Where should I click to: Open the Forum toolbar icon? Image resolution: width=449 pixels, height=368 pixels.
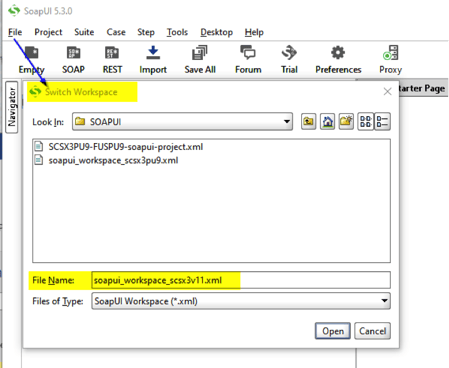point(248,53)
